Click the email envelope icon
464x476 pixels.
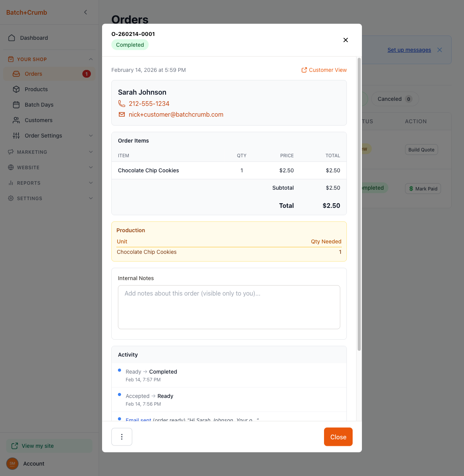coord(122,114)
